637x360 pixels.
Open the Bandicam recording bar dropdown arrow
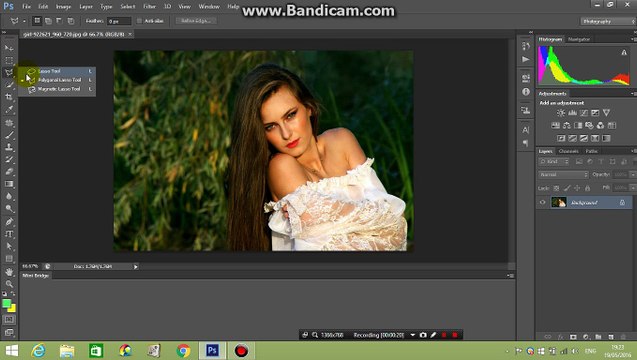point(412,335)
